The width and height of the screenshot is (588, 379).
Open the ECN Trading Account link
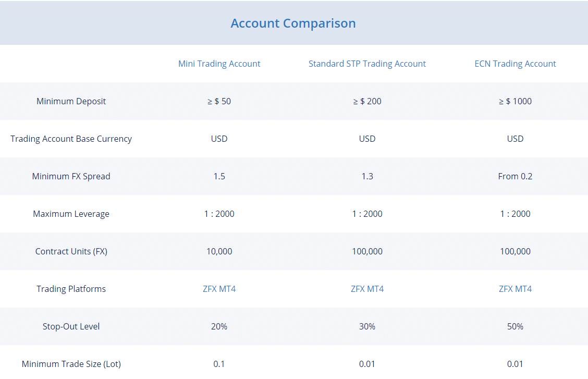[515, 64]
